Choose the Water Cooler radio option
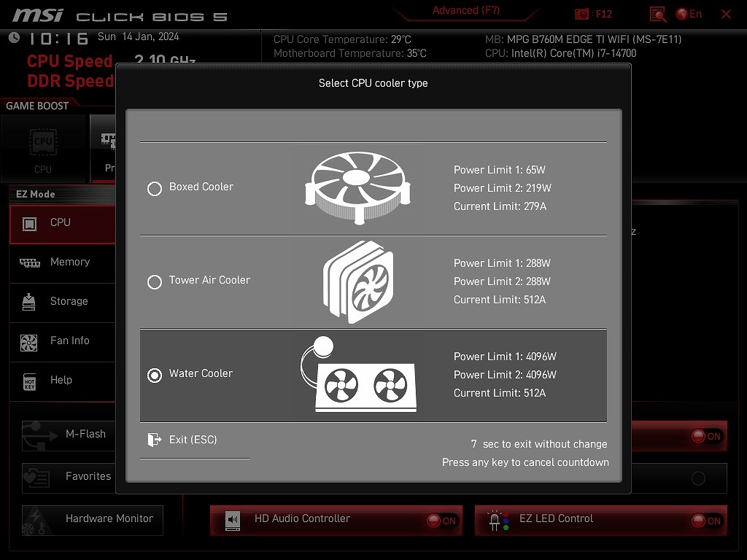 pyautogui.click(x=155, y=376)
